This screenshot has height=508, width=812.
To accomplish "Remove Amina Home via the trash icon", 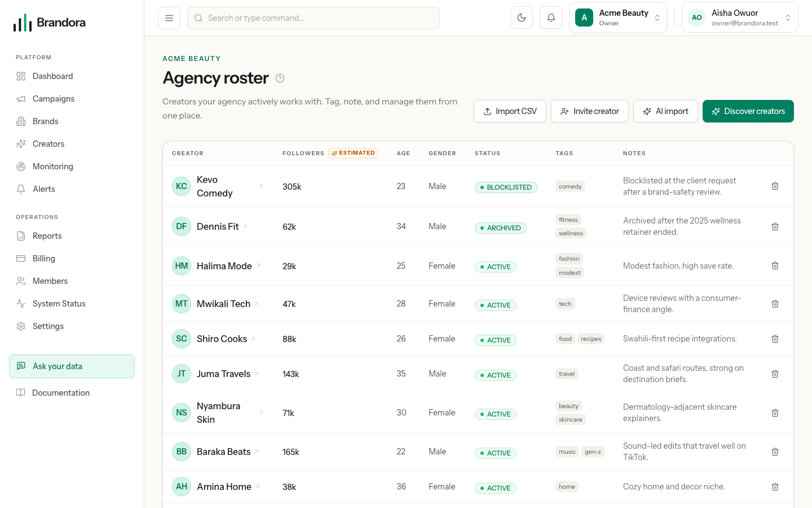I will point(775,487).
